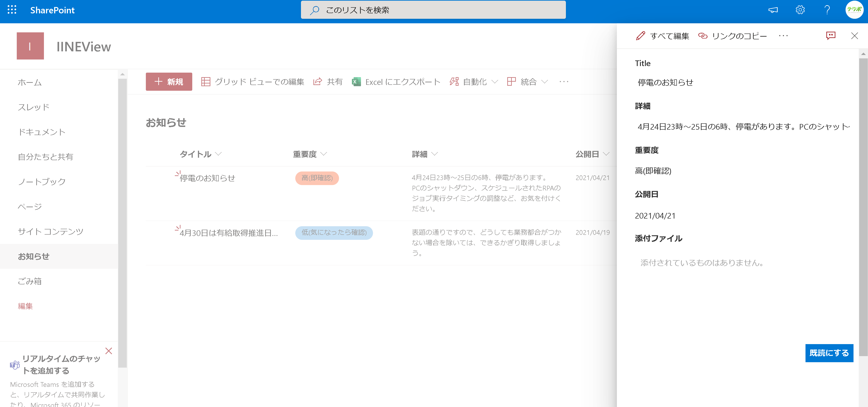Open the SharePoint app launcher waffle
This screenshot has height=407, width=868.
click(12, 10)
